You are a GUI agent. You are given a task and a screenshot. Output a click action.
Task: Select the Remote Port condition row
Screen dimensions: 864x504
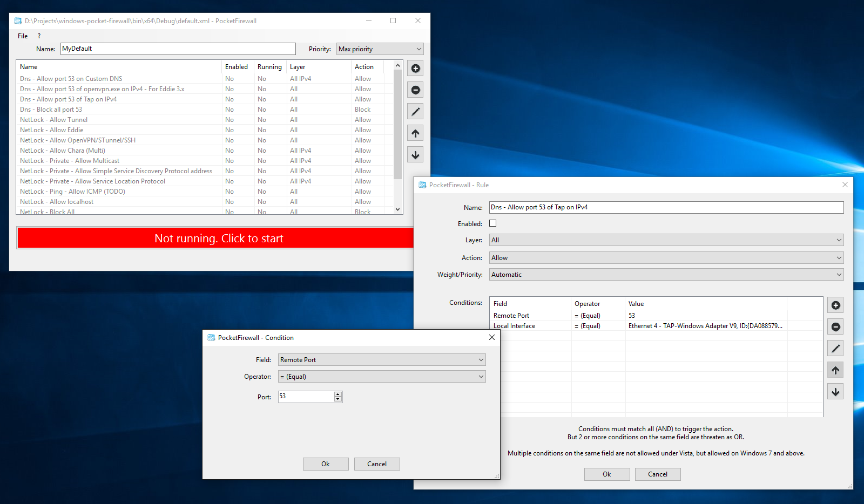coord(656,316)
